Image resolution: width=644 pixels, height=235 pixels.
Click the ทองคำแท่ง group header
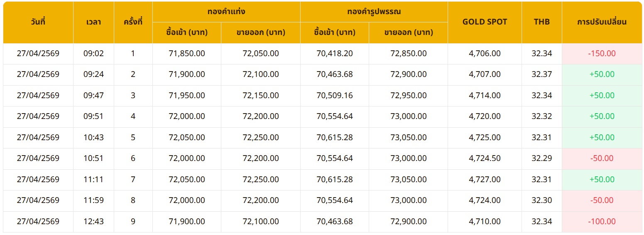226,12
